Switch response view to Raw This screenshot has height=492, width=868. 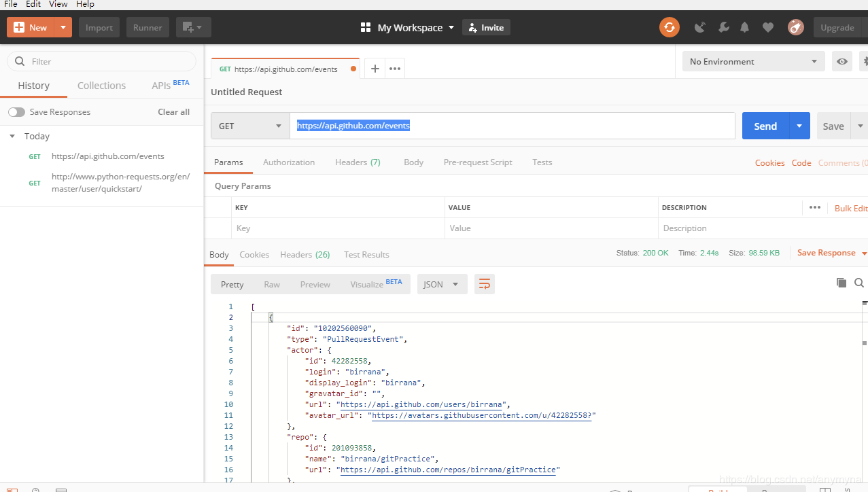coord(272,285)
